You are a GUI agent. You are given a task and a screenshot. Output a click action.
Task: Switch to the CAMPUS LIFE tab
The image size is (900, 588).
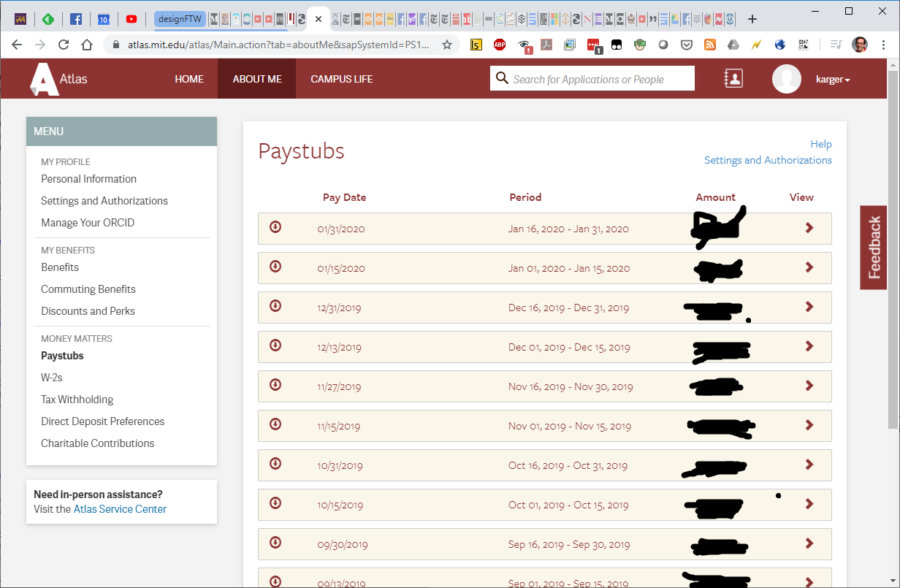point(341,79)
